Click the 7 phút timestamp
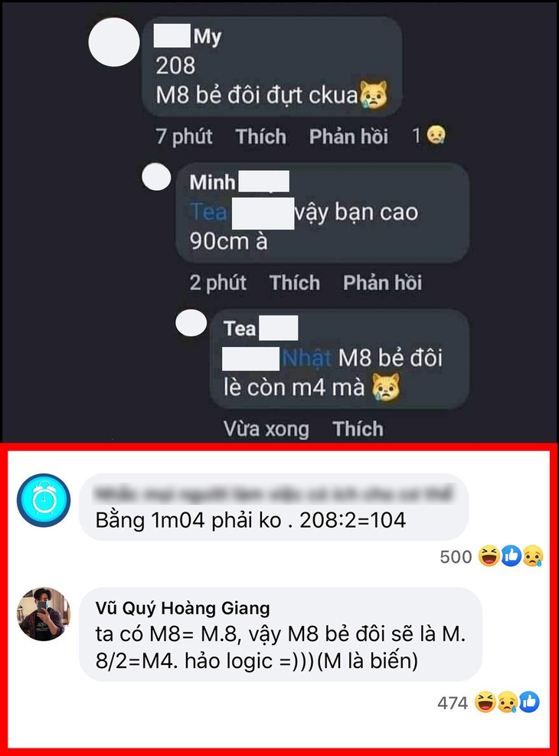The image size is (559, 756). tap(184, 136)
